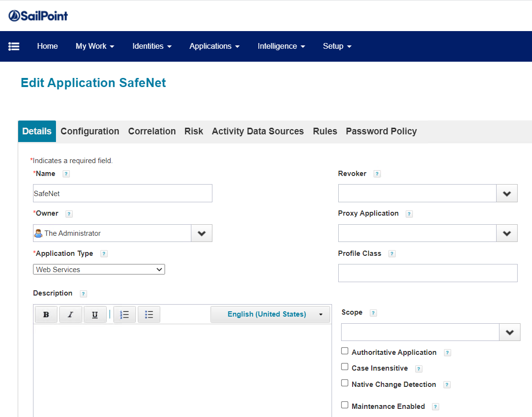The image size is (532, 417).
Task: Click the help icon next to Profile Class
Action: 392,253
